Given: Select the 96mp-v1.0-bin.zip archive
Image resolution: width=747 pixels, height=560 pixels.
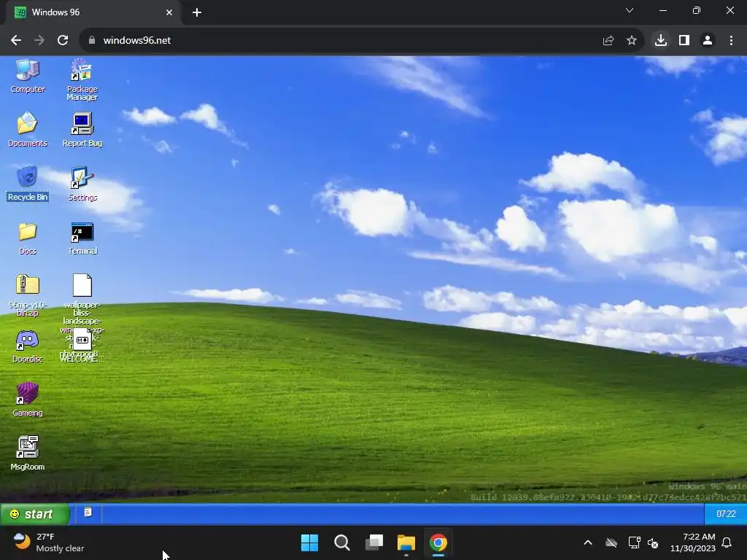Looking at the screenshot, I should (28, 295).
